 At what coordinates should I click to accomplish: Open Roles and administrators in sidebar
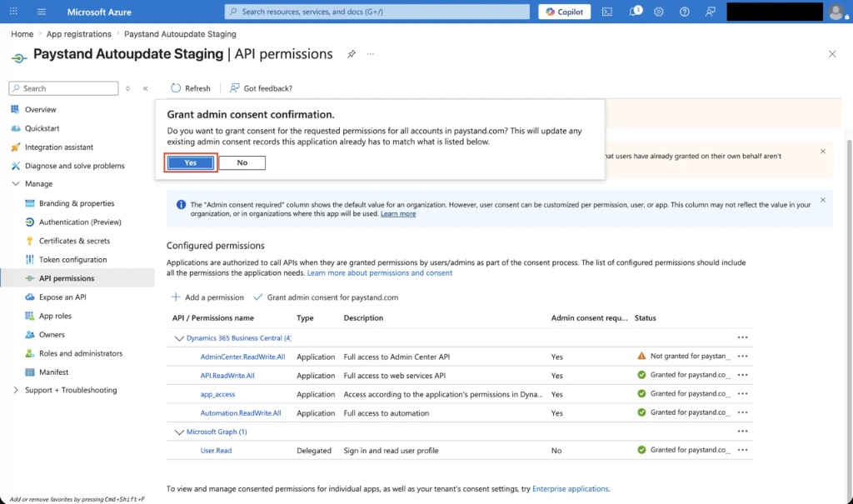81,353
